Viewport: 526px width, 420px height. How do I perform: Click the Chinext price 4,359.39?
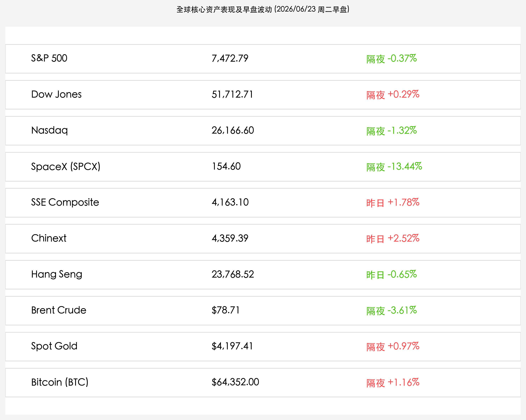pos(230,238)
